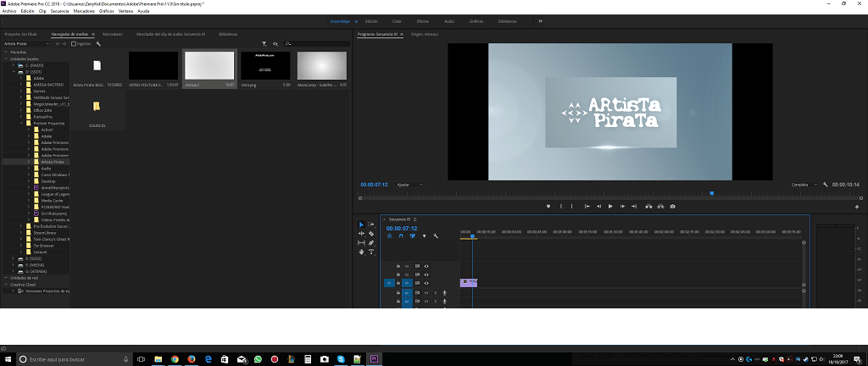
Task: Go to Out point in Program monitor
Action: (x=634, y=206)
